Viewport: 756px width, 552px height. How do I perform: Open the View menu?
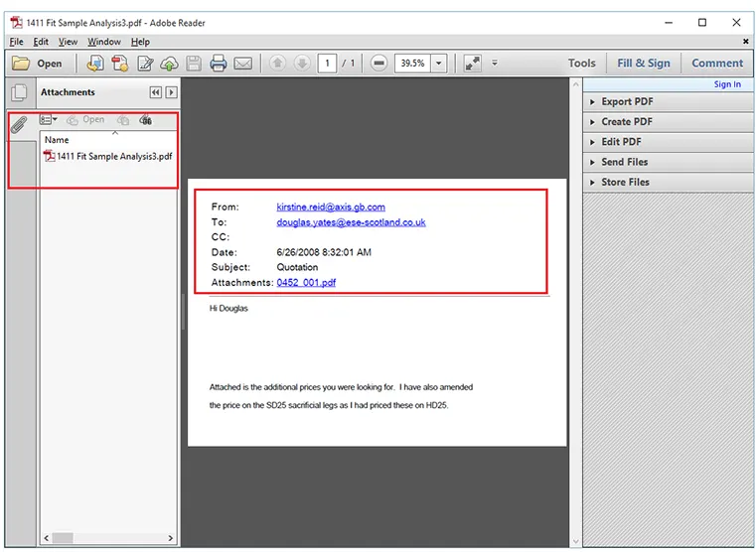[68, 42]
